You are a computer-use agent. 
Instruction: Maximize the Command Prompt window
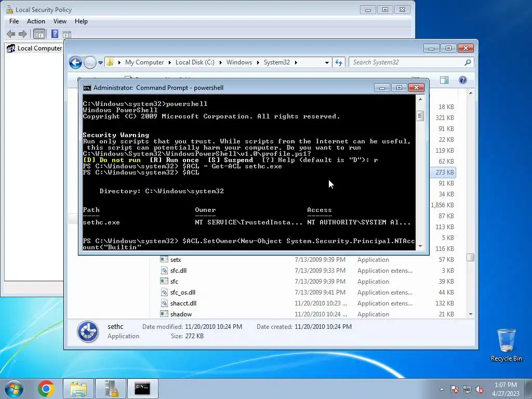tap(399, 88)
